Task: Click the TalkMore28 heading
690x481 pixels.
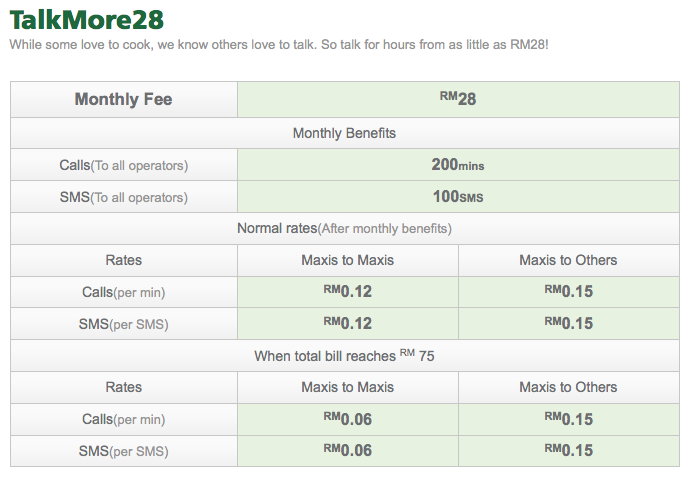Action: (x=87, y=20)
